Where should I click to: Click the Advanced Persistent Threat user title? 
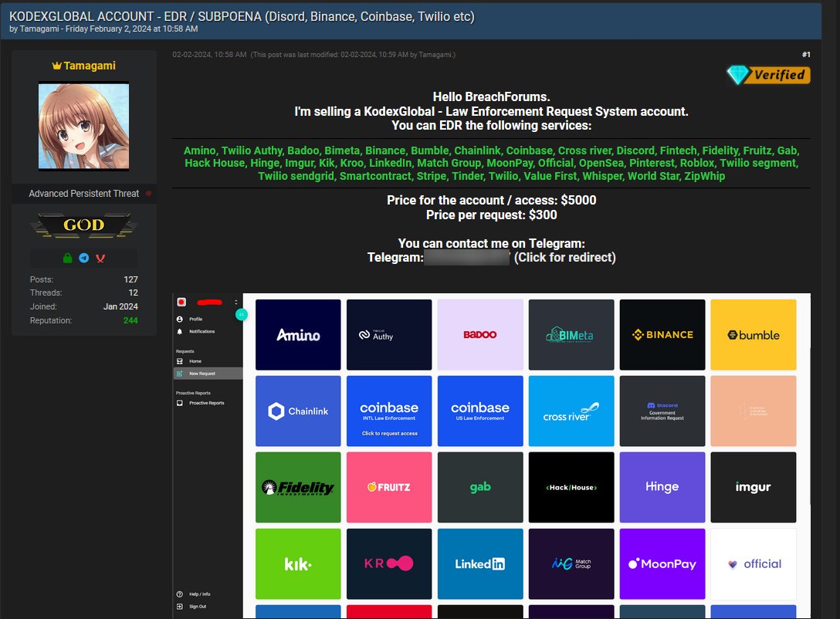[83, 193]
